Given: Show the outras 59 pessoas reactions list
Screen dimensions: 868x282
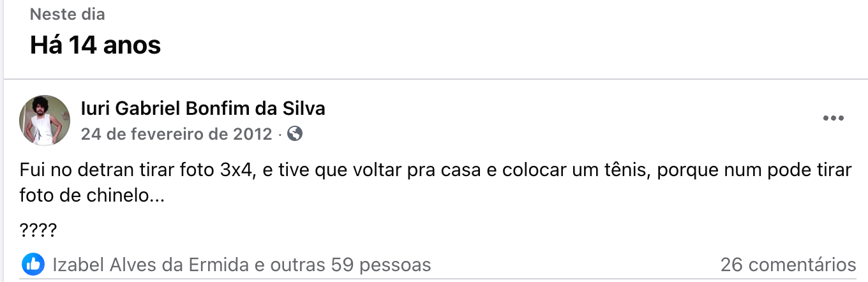Looking at the screenshot, I should click(350, 264).
